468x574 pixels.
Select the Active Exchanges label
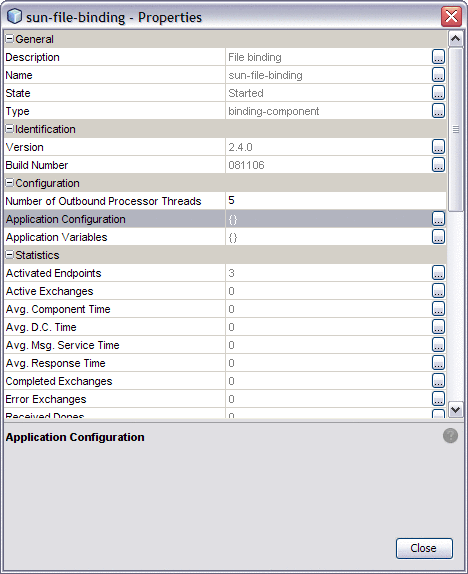pos(49,291)
